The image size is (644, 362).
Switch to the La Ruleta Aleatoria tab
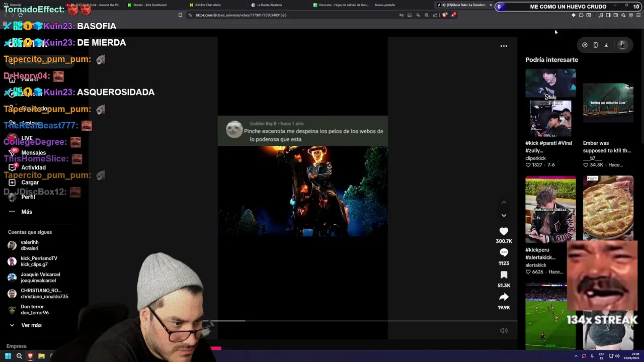coord(269,5)
